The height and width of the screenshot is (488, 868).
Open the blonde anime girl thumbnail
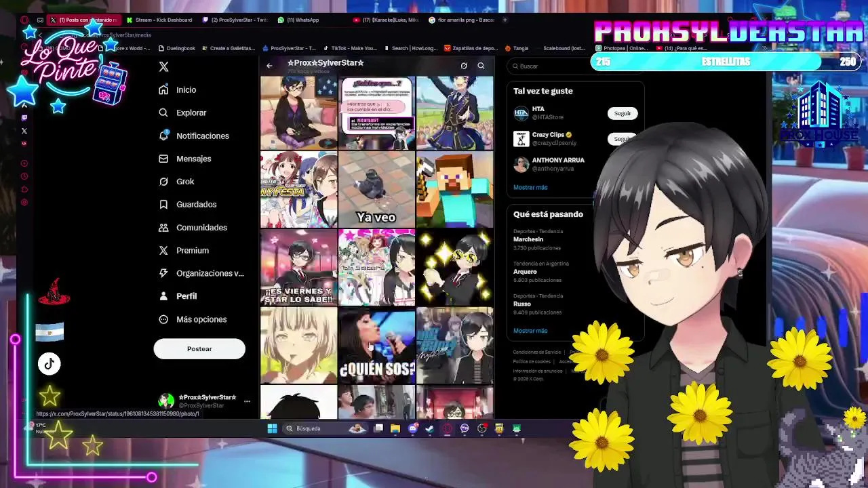pyautogui.click(x=298, y=346)
